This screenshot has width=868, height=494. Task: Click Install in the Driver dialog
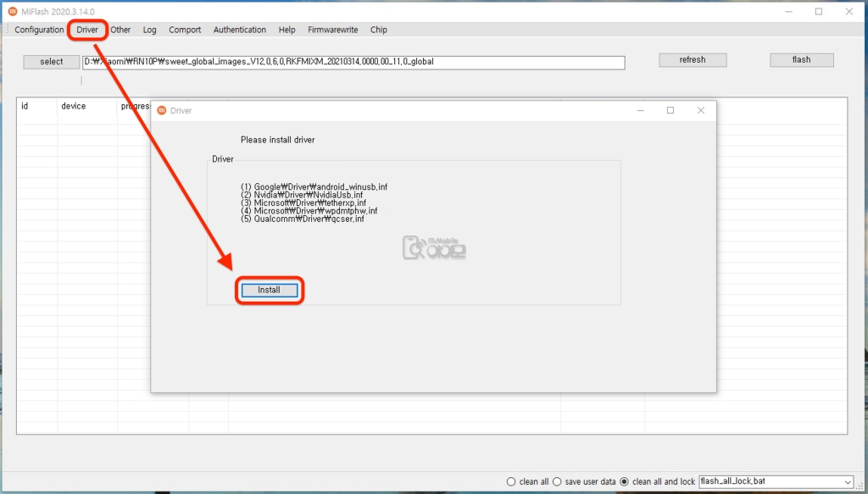pyautogui.click(x=269, y=290)
